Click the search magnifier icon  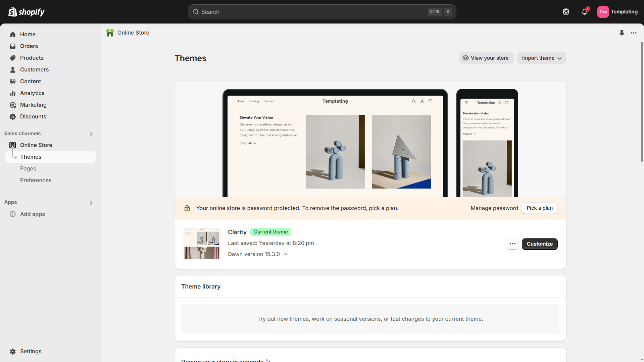click(196, 12)
